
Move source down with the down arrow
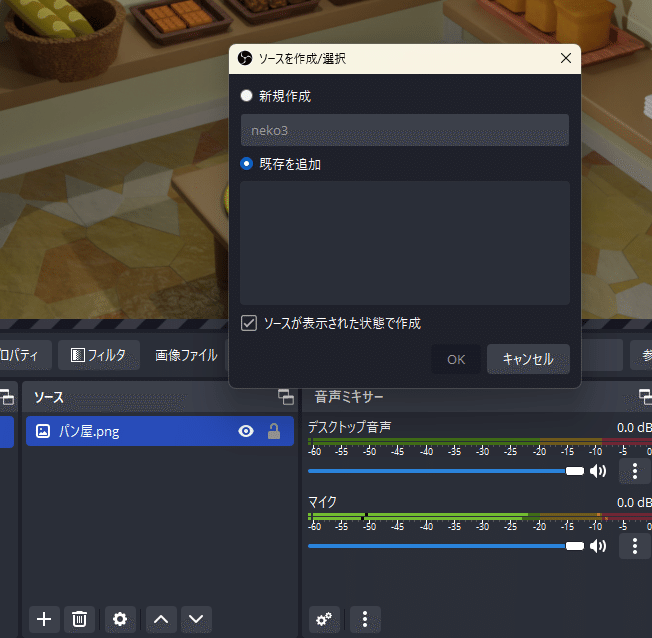196,619
